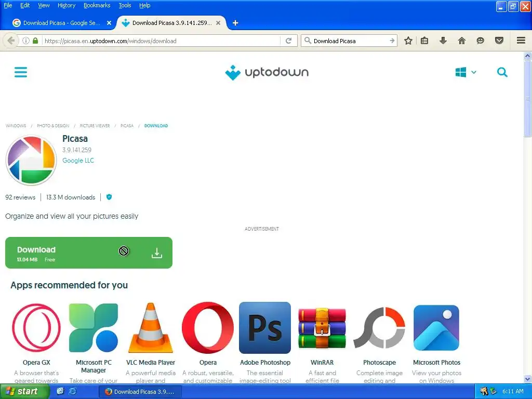Click the Pocket toolbar icon
532x399 pixels.
[x=499, y=41]
